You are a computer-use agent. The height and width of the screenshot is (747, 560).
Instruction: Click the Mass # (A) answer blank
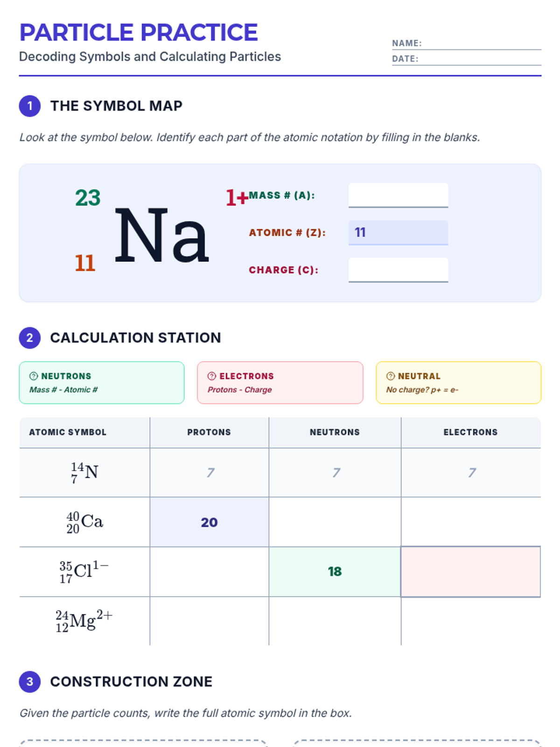point(398,195)
